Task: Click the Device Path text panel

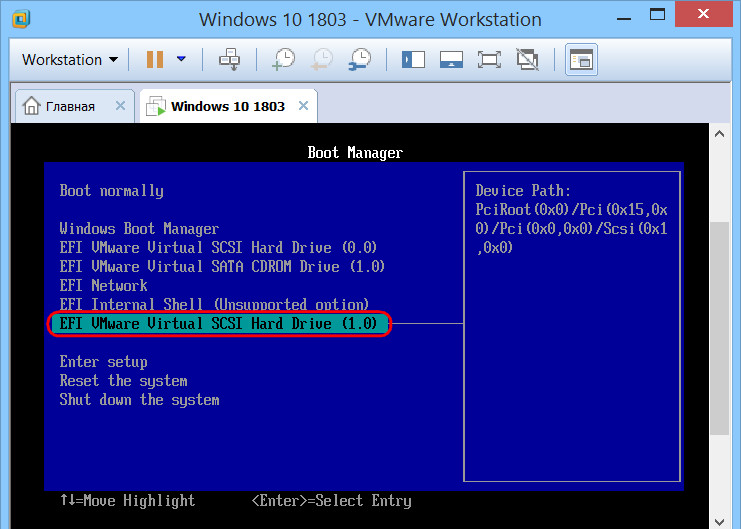Action: (572, 326)
